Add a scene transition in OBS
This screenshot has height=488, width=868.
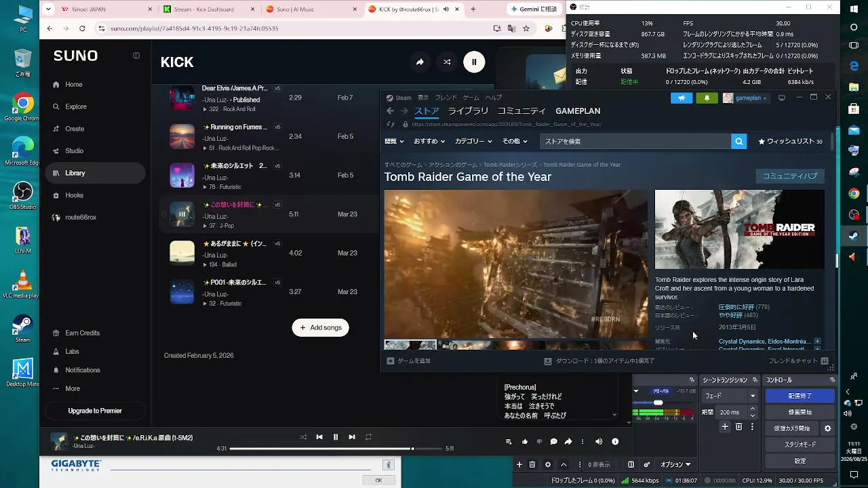point(725,427)
